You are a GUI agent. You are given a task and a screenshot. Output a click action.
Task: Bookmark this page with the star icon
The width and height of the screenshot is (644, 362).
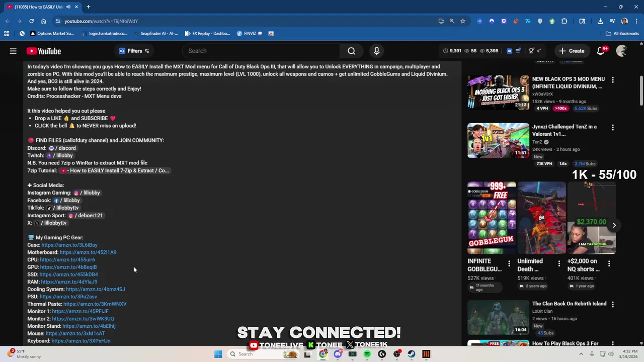pyautogui.click(x=463, y=21)
